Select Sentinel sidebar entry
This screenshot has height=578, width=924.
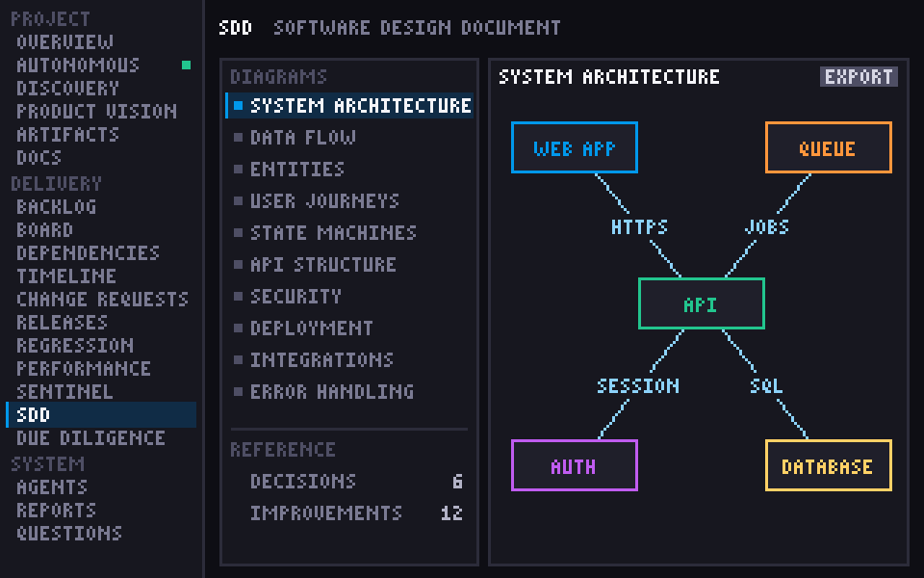64,392
